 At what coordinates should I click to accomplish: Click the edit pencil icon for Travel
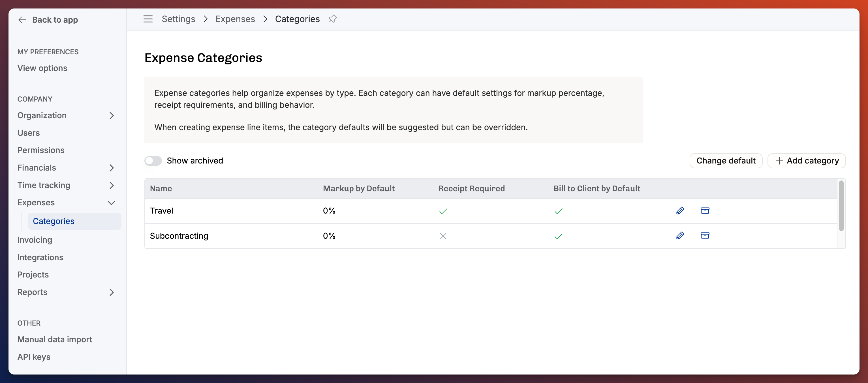[680, 211]
